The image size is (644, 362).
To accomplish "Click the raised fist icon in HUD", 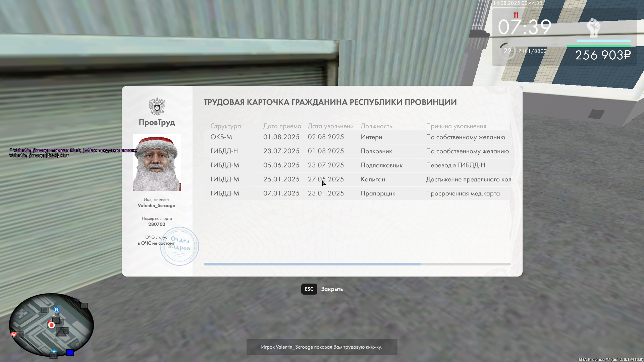I will (593, 27).
